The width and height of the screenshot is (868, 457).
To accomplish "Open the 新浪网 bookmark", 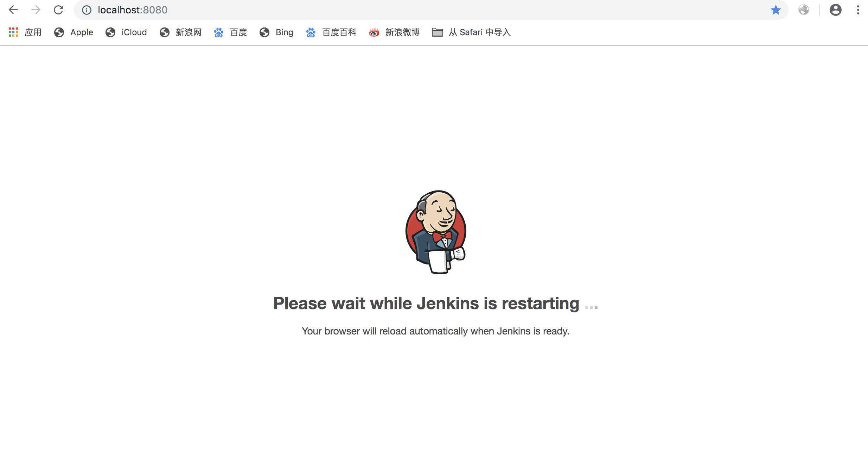I will pos(180,32).
